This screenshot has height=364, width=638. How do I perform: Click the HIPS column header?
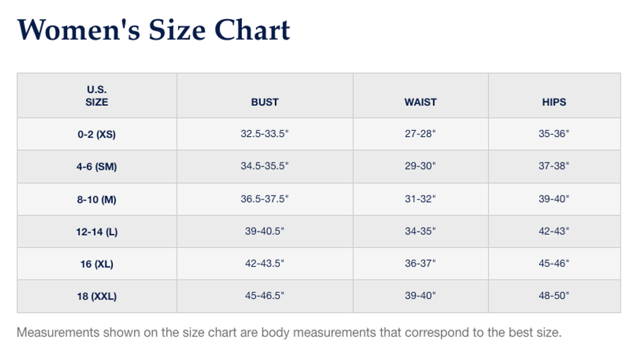(x=554, y=102)
